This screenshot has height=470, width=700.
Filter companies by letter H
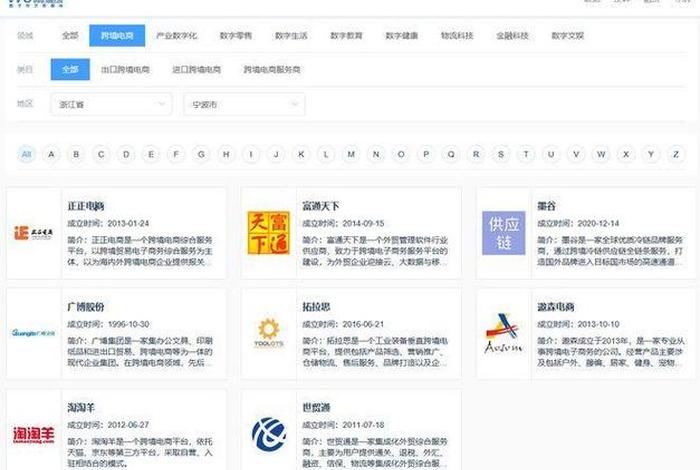pos(226,154)
